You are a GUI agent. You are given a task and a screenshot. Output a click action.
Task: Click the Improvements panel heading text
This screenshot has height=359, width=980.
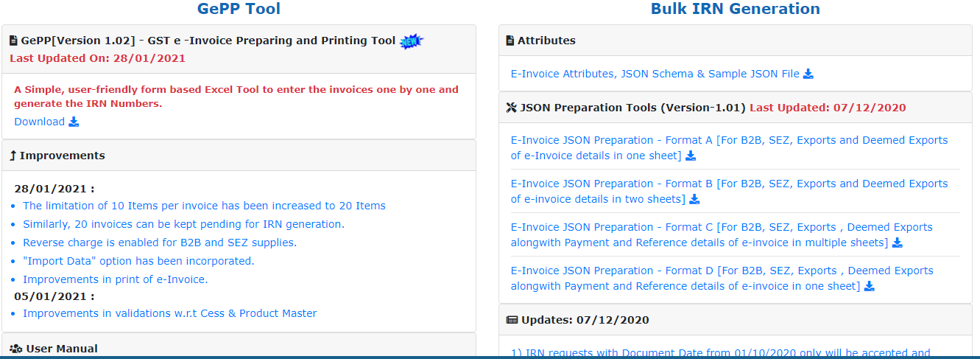pyautogui.click(x=63, y=156)
